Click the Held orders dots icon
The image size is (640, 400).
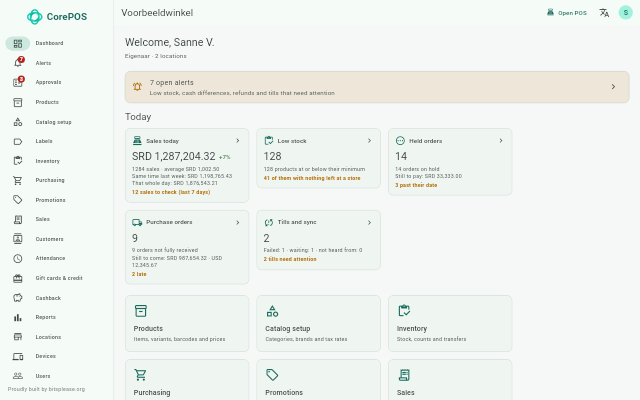pyautogui.click(x=400, y=141)
